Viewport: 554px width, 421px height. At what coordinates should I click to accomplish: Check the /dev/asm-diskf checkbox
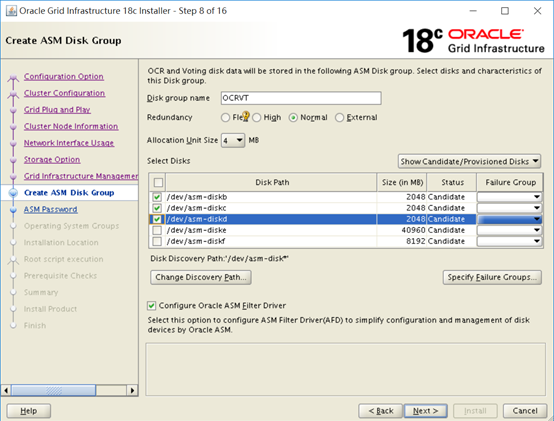(157, 241)
